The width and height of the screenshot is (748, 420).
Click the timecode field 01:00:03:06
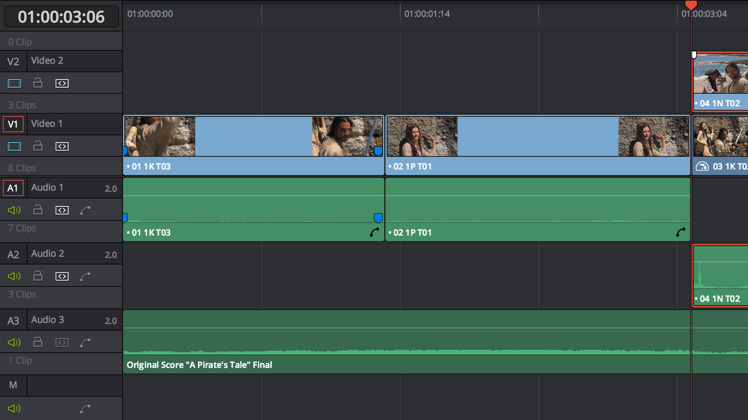61,16
